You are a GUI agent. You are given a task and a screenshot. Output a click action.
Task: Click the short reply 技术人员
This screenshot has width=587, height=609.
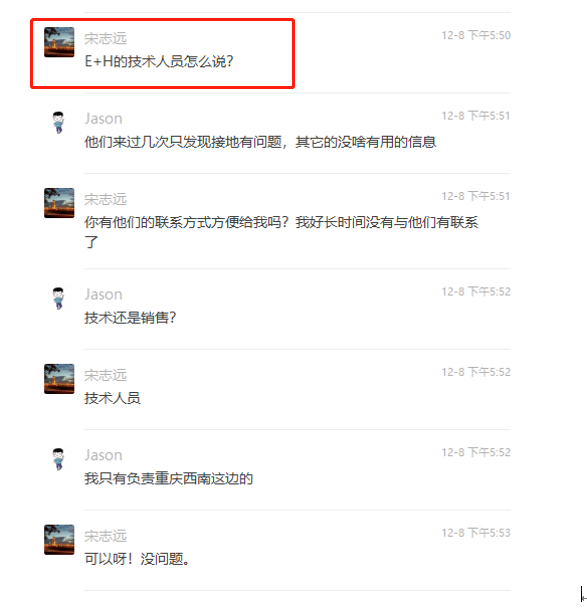pos(112,398)
